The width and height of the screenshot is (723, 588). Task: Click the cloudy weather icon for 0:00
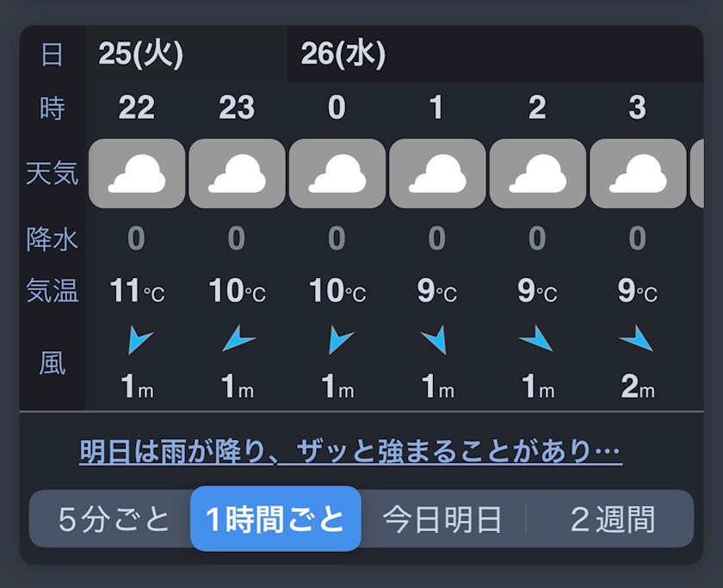point(337,174)
